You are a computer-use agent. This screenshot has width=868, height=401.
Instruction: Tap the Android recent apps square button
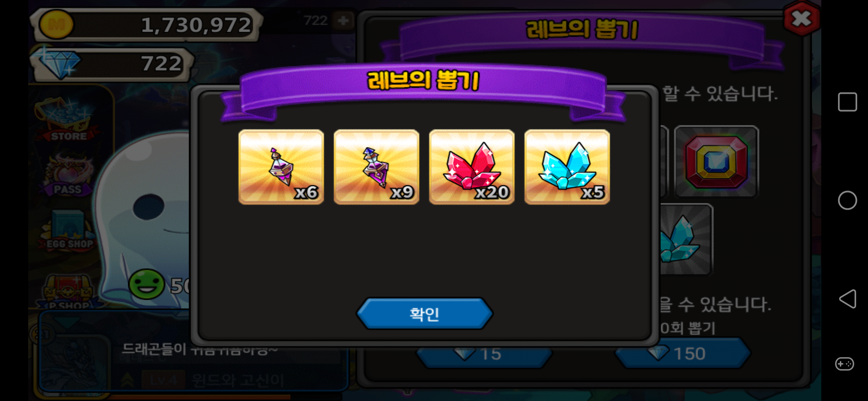coord(847,102)
